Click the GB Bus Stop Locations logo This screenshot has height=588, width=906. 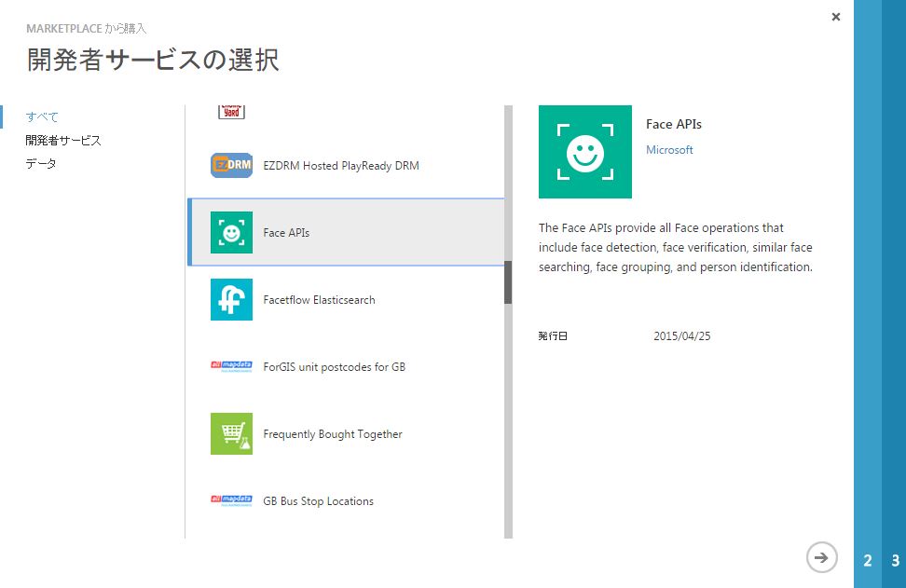[231, 501]
